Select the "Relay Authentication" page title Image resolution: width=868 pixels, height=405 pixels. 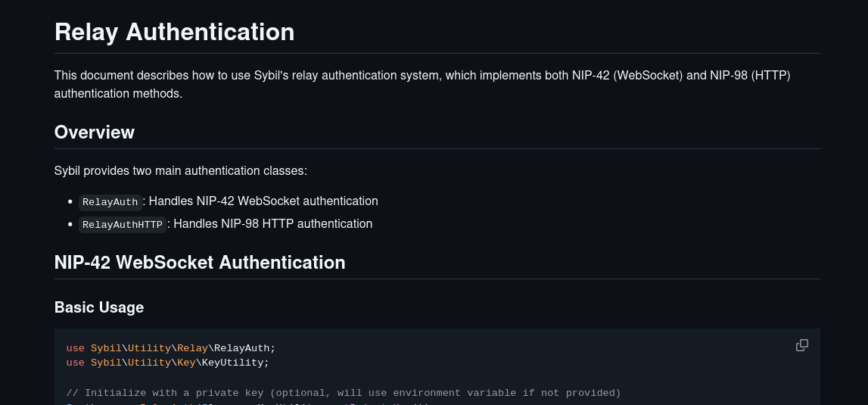174,32
